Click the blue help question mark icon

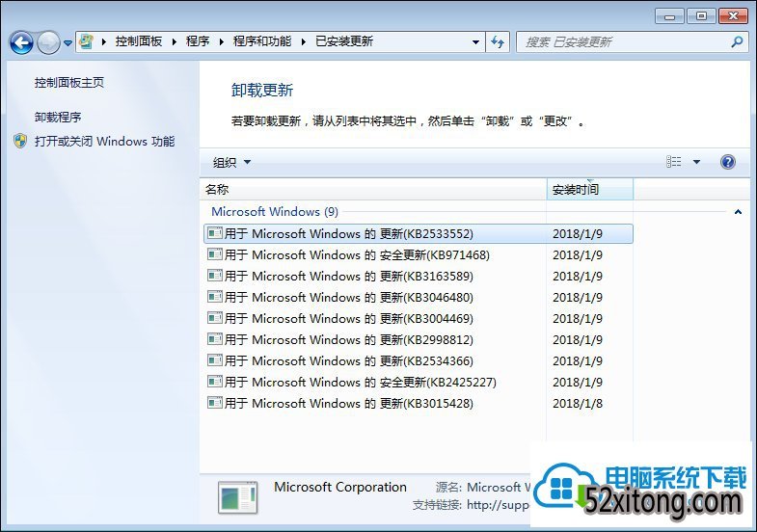[727, 162]
